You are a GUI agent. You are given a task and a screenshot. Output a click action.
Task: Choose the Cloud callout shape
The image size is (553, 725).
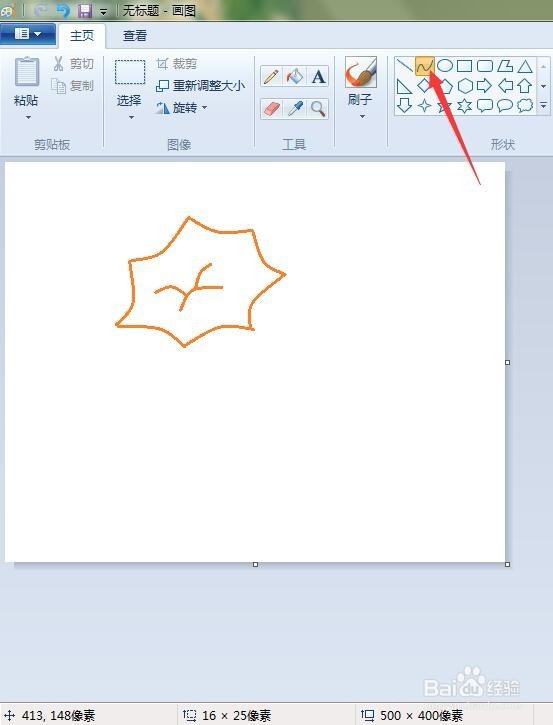pos(525,105)
